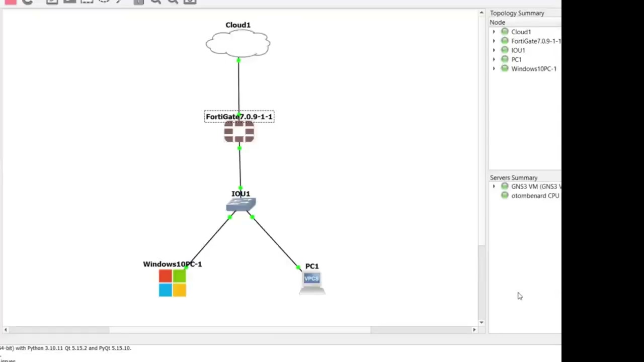Select FortiGate7.0.9-1-1 row in Topology Summary
Screen dimensions: 644x362
pos(525,41)
